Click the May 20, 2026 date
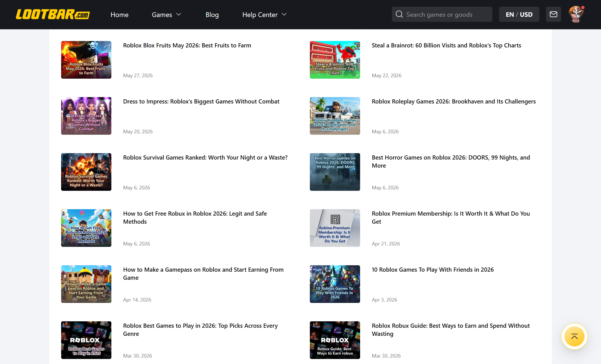Viewport: 601px width, 364px height. point(138,132)
